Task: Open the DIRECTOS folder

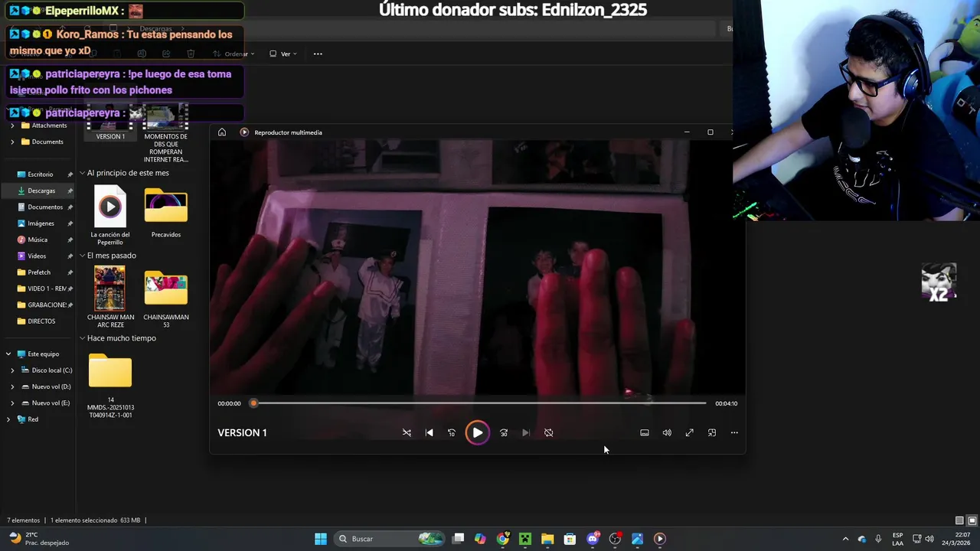Action: [x=41, y=321]
